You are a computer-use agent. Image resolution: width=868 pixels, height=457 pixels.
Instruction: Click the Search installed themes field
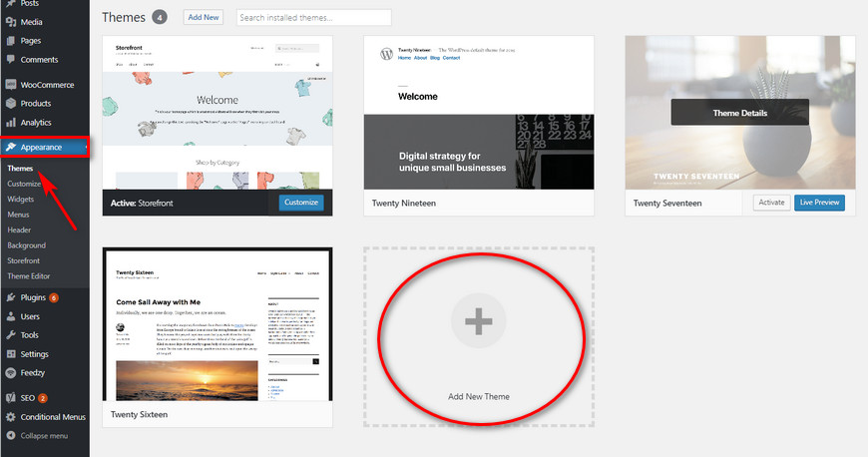pos(314,17)
